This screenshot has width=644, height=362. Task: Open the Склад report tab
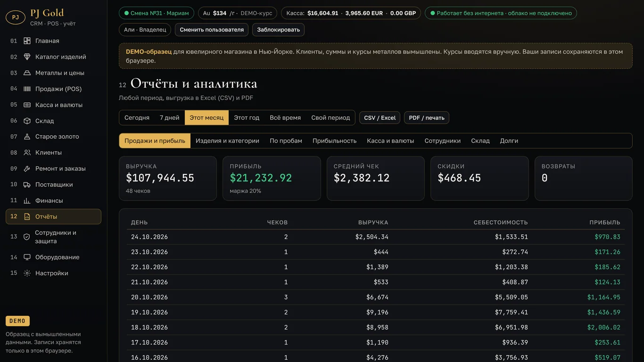click(x=480, y=141)
